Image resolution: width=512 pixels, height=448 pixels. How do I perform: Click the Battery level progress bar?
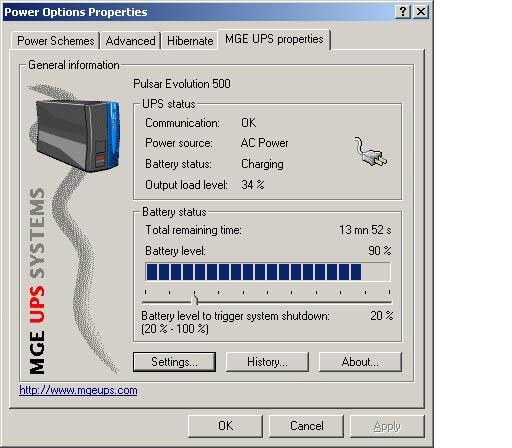pos(268,272)
